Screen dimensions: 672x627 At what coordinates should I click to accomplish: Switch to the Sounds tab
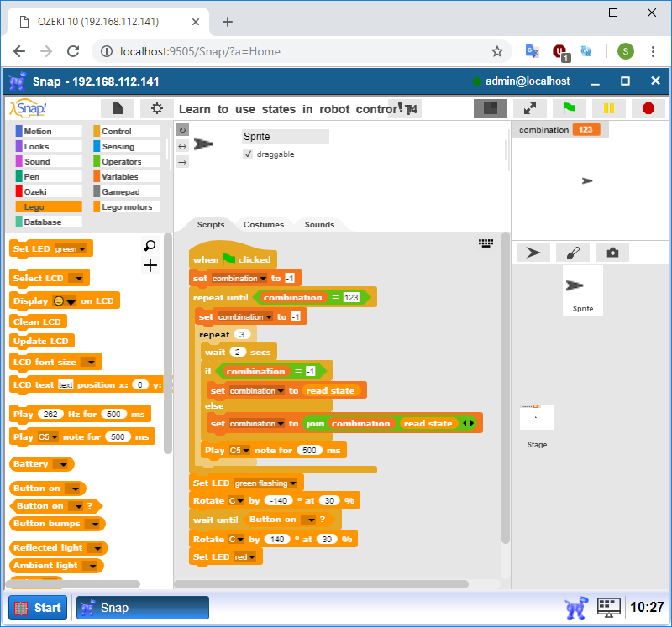(x=319, y=224)
